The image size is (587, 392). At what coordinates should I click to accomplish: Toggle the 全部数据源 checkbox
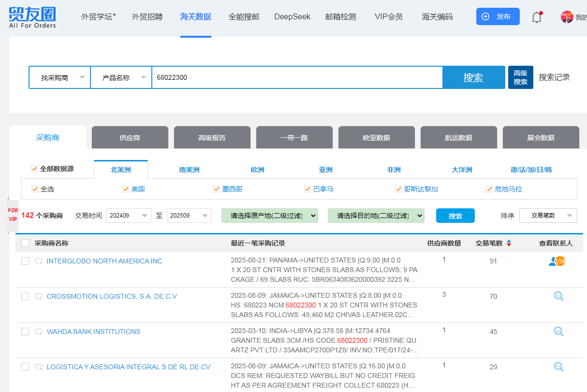pyautogui.click(x=34, y=169)
